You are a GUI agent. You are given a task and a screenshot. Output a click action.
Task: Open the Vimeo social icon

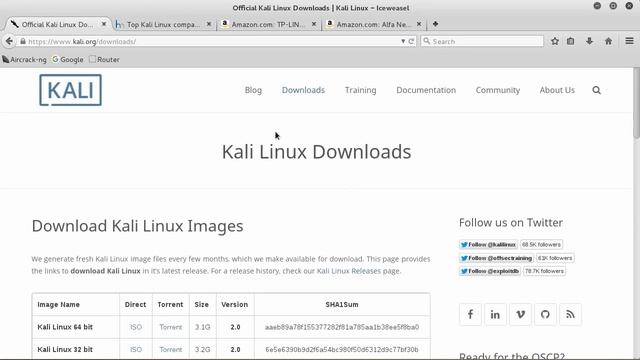(520, 314)
